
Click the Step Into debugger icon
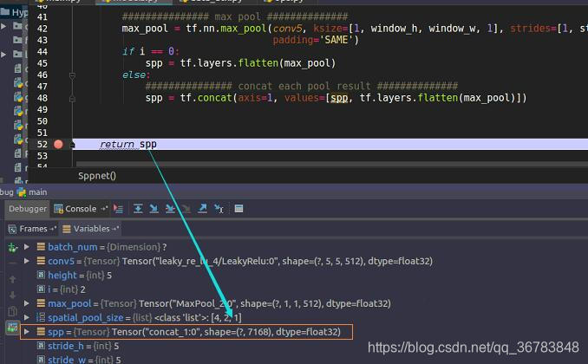[x=154, y=208]
